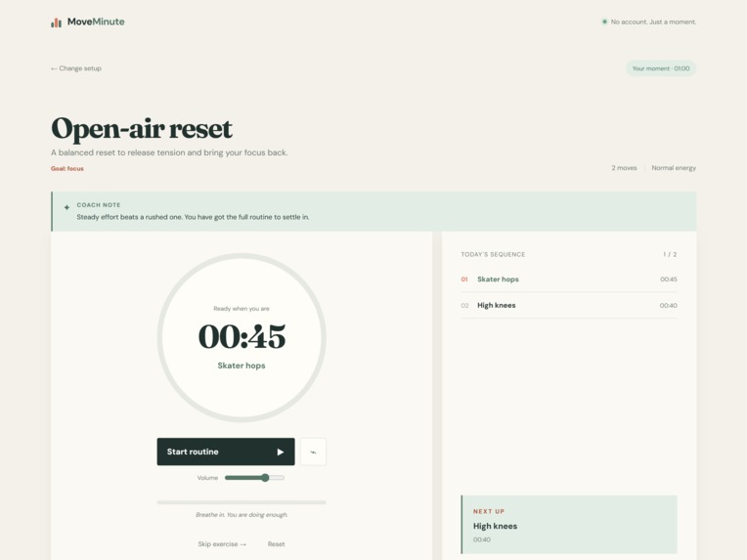
Task: Click the MoveMinute bar-chart logo icon
Action: click(x=56, y=22)
